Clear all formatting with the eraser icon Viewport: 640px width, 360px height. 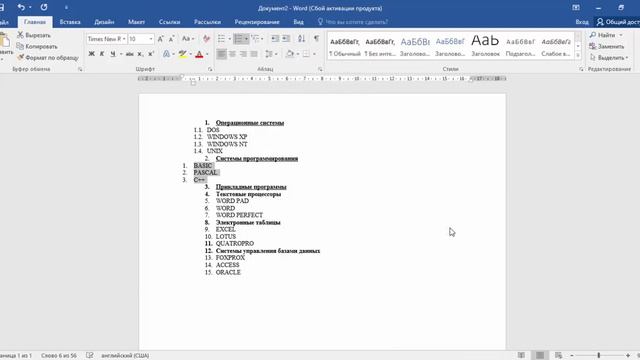(207, 39)
